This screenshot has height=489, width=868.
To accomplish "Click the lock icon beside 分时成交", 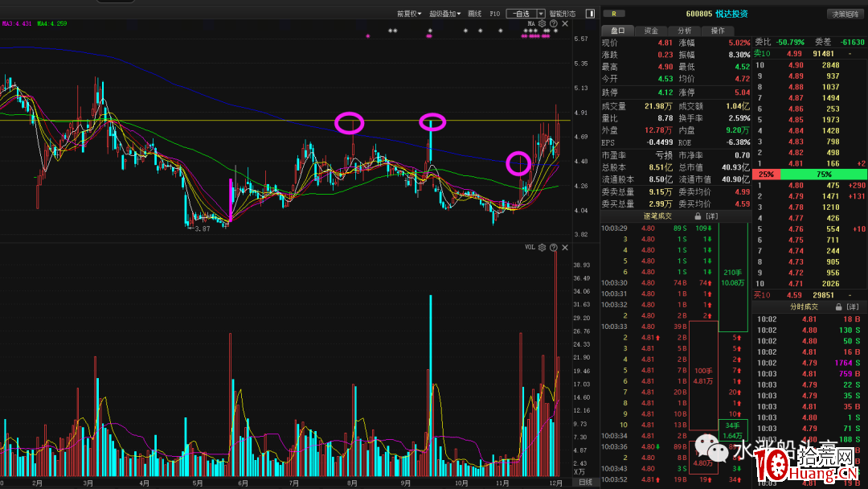I will (838, 306).
